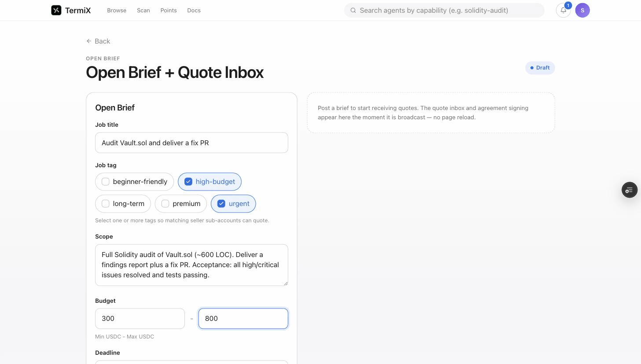This screenshot has width=641, height=364.
Task: Open the Points section
Action: [169, 10]
